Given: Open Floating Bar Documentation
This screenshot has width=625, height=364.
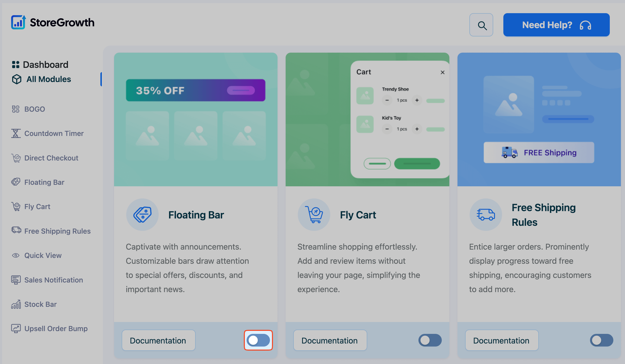Looking at the screenshot, I should click(158, 340).
